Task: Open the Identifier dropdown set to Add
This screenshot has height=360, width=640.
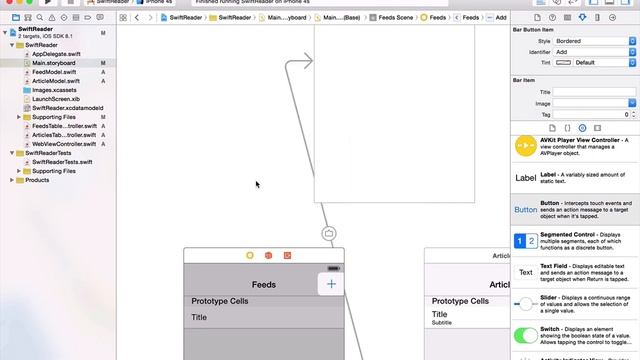Action: [595, 52]
